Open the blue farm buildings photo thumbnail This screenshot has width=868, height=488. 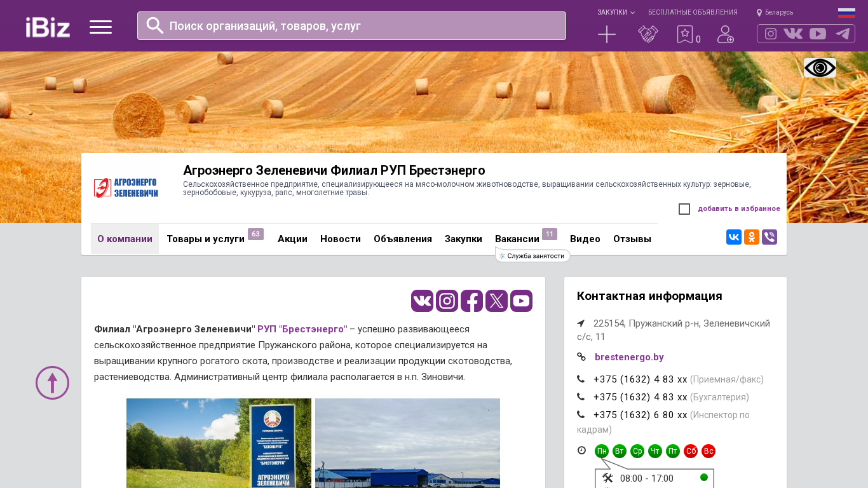click(x=407, y=443)
